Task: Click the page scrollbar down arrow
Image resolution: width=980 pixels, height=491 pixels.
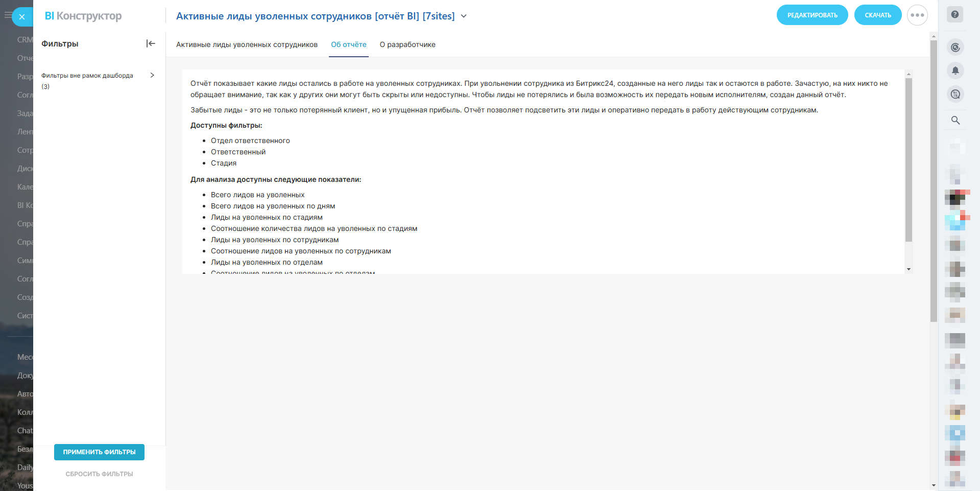Action: click(934, 485)
